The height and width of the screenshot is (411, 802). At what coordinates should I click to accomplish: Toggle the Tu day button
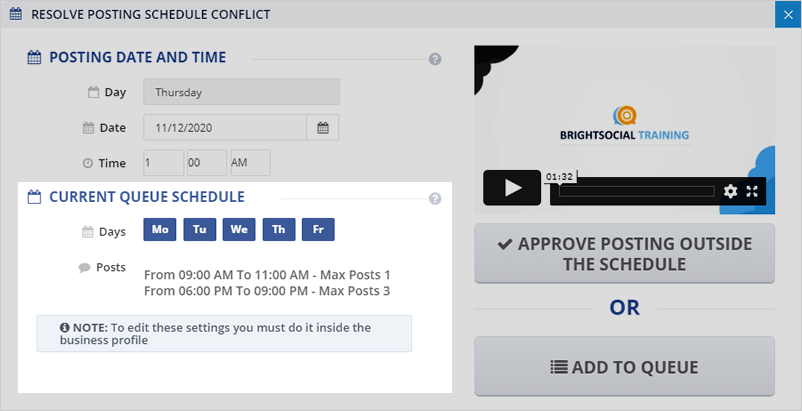[199, 230]
